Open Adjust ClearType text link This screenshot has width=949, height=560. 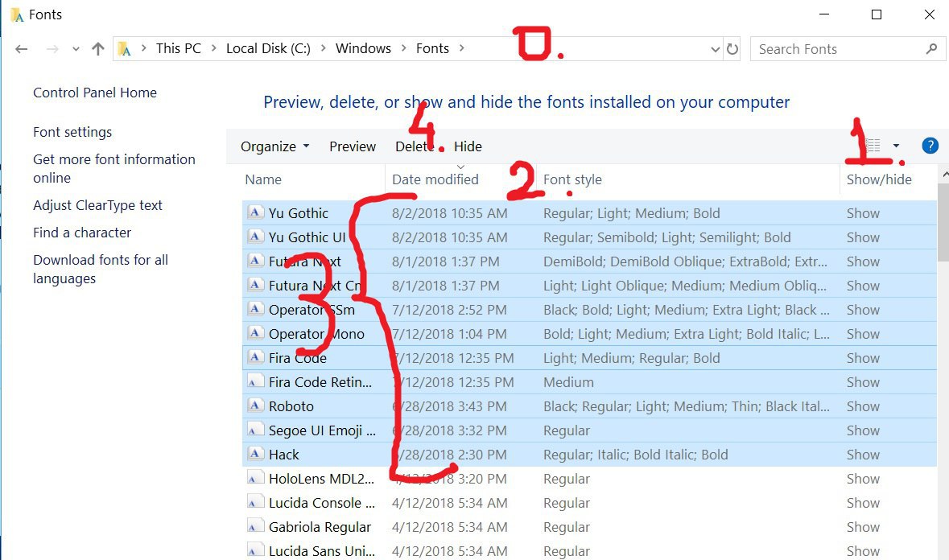tap(97, 206)
